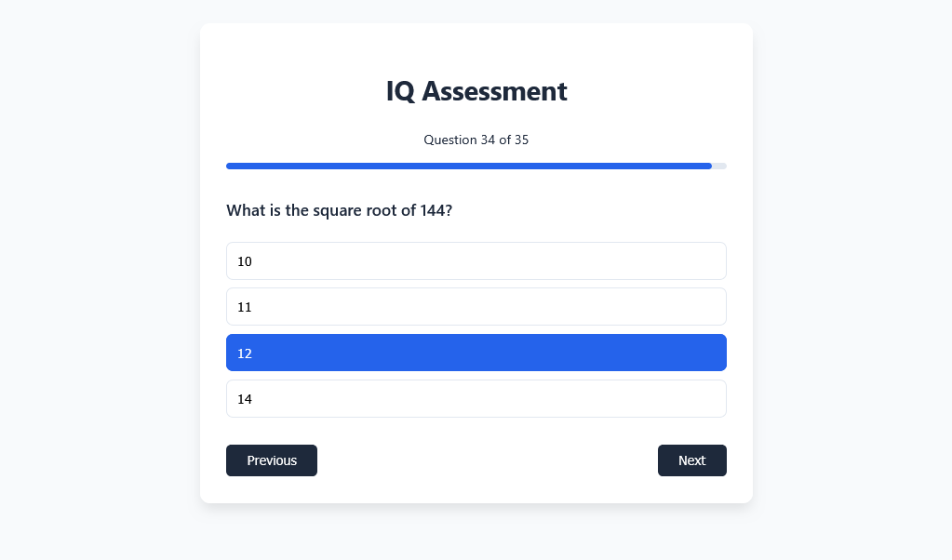Select the first answer choice in the list
952x560 pixels.
point(476,261)
